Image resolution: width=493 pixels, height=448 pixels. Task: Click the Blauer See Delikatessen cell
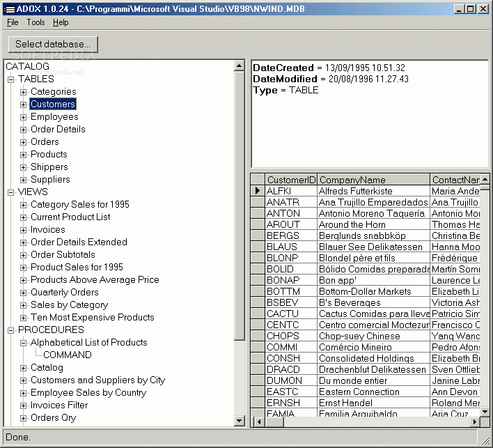coord(373,247)
